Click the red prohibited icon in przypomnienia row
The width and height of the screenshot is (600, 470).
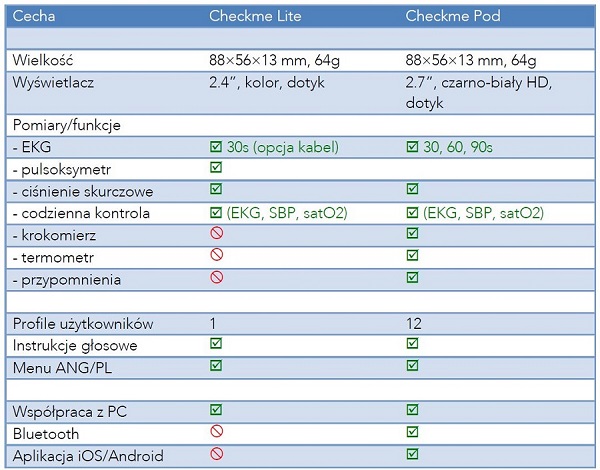(x=216, y=278)
